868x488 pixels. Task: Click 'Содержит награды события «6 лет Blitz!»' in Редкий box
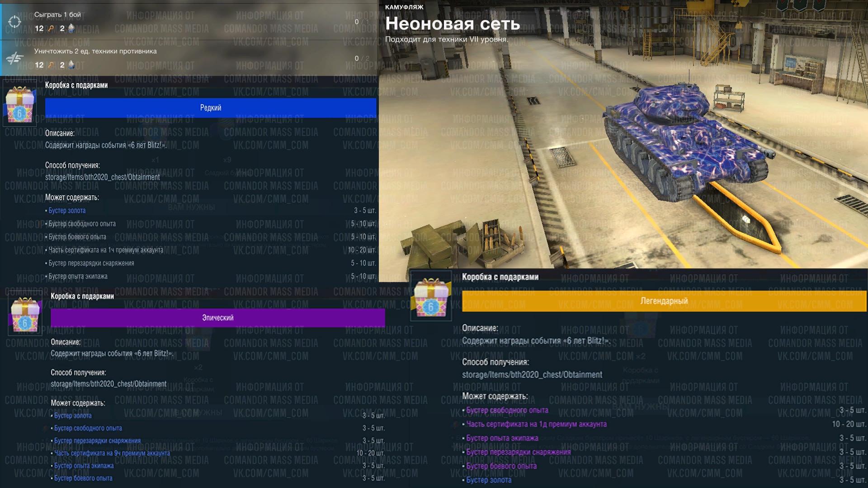(106, 145)
